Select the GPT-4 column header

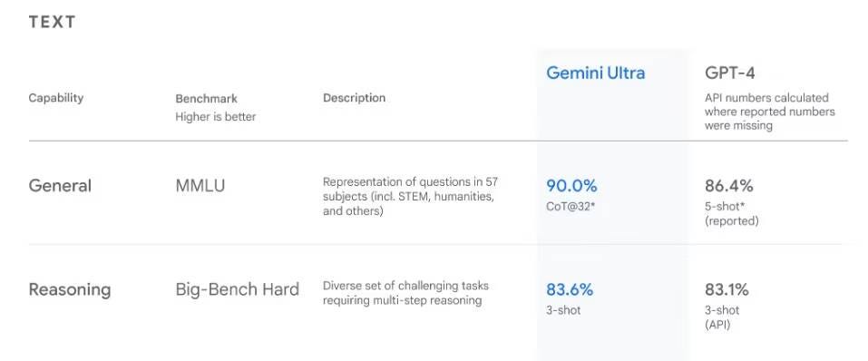click(x=729, y=73)
